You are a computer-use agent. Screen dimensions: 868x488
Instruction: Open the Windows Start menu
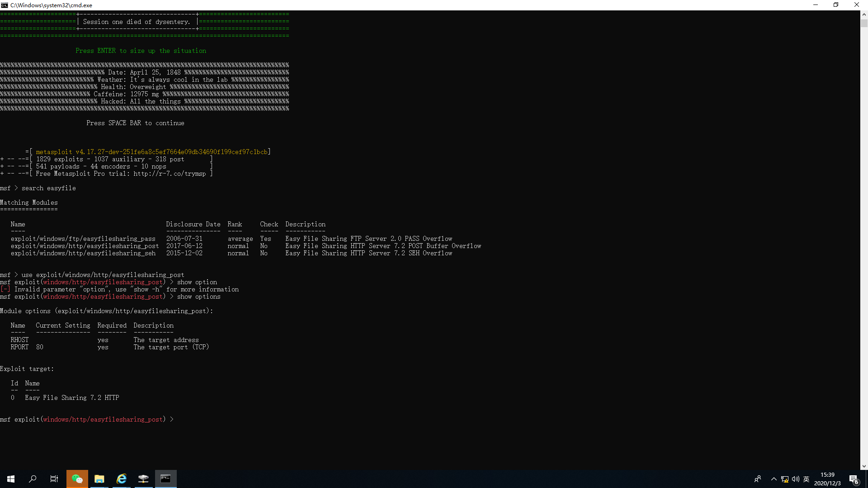pyautogui.click(x=11, y=479)
